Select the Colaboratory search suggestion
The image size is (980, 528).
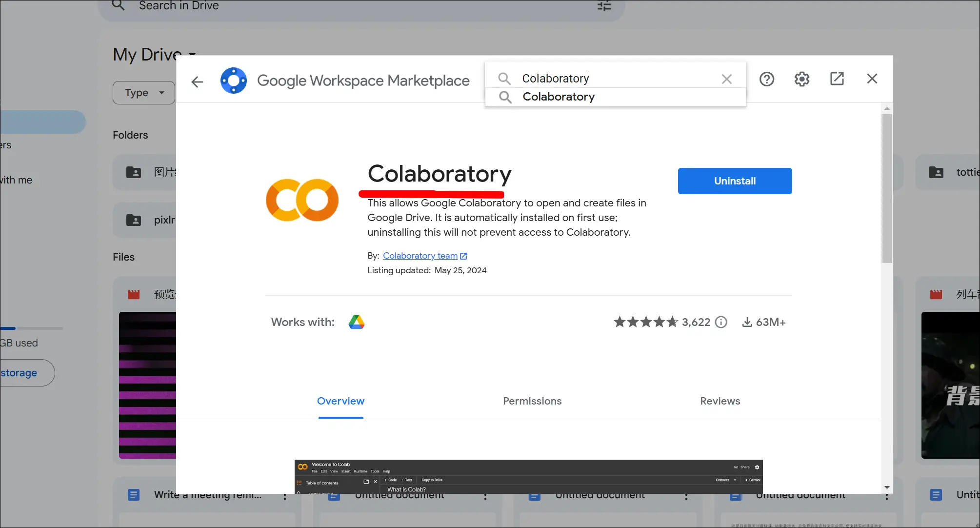[616, 97]
